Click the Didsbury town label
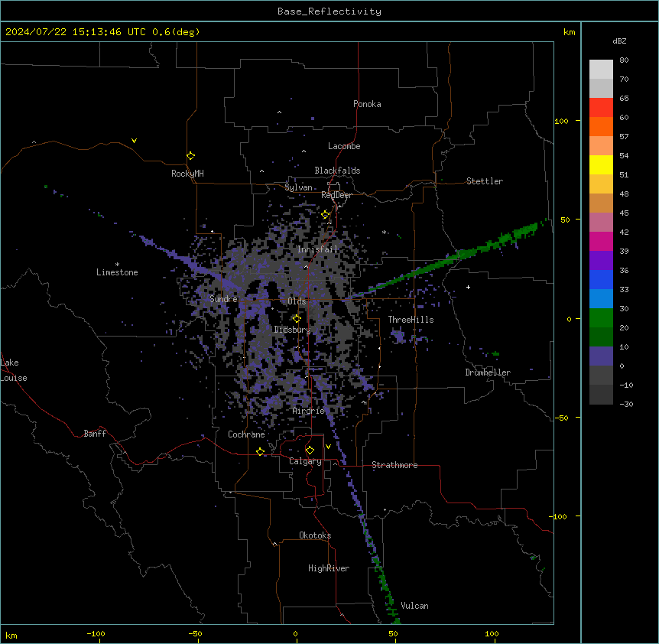 293,330
